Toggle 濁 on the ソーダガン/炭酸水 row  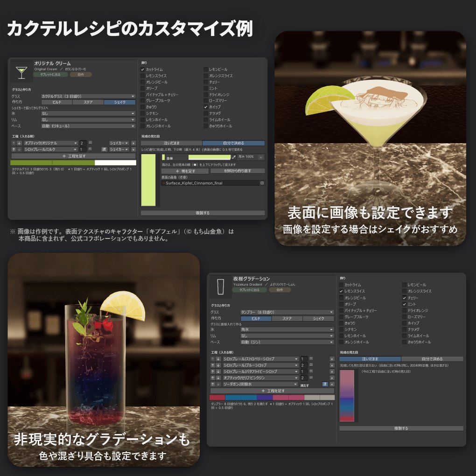pyautogui.click(x=325, y=385)
